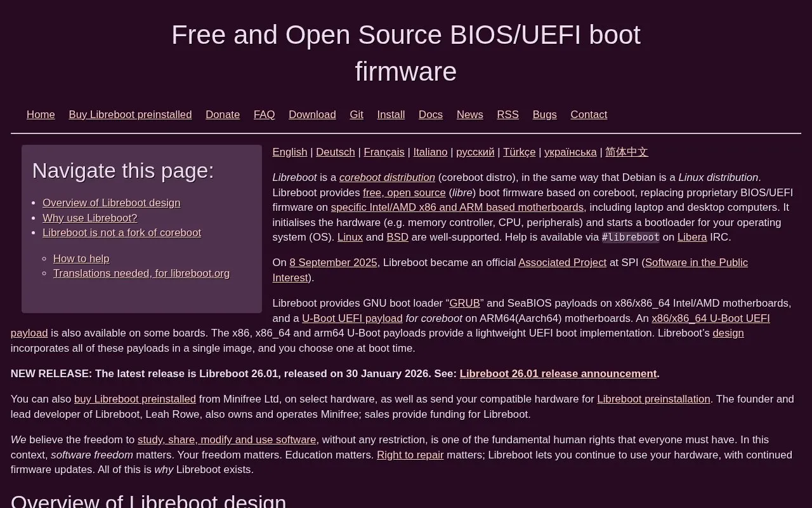Follow the Right to repair link
The width and height of the screenshot is (812, 508).
410,455
